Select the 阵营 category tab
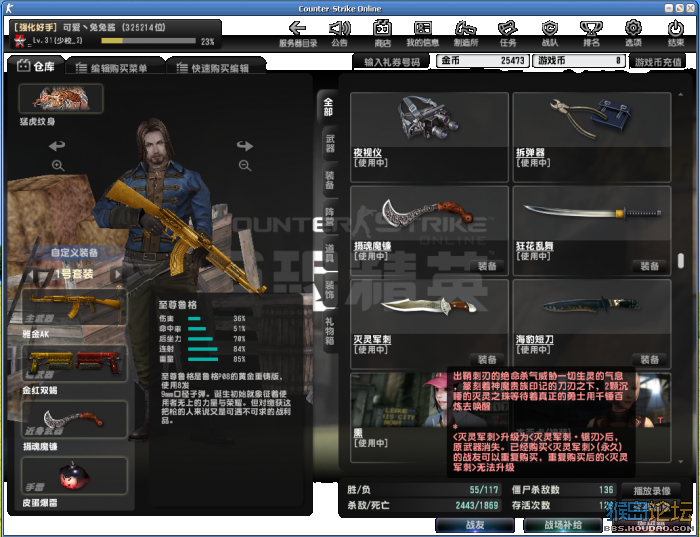 pos(330,217)
